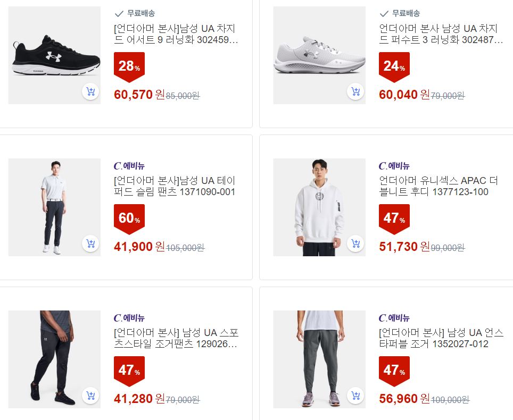Click the 41,280원 sale price
Screen dimensions: 513x420
click(x=139, y=398)
